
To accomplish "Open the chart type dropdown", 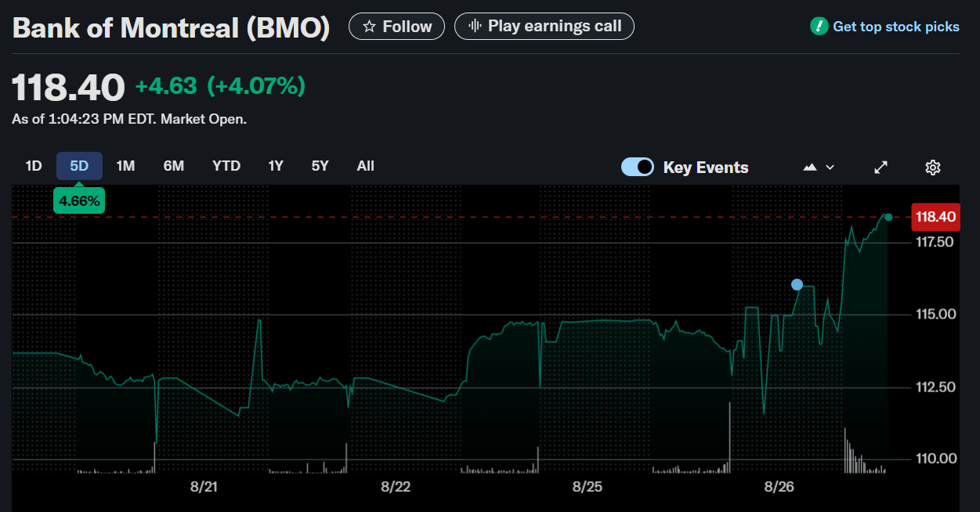I will tap(819, 167).
